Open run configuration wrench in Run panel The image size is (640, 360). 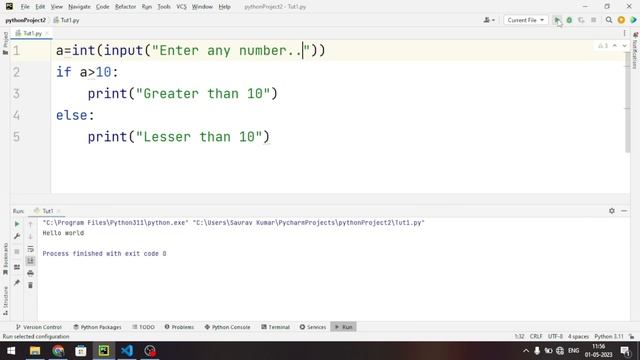point(17,236)
